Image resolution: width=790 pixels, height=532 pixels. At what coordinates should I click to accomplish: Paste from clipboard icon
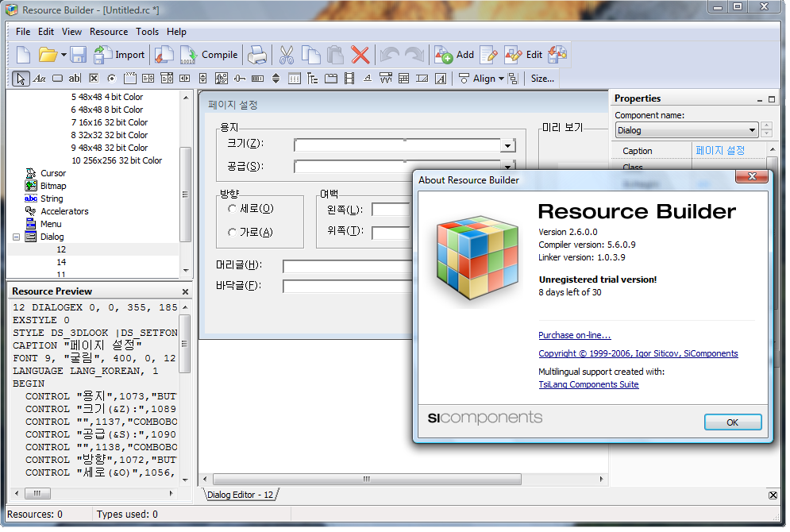coord(335,55)
